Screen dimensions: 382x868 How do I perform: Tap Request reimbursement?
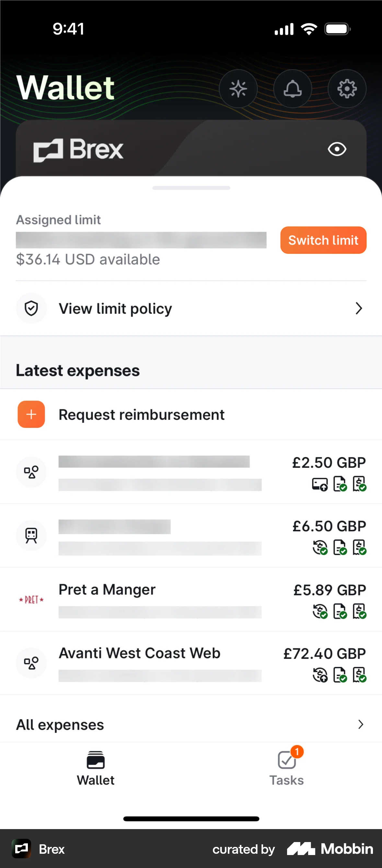[141, 415]
